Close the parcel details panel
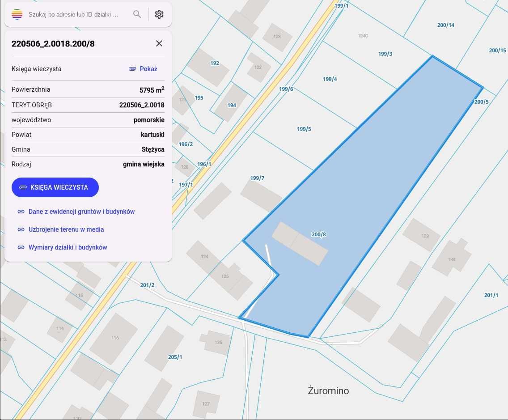This screenshot has width=508, height=420. point(159,43)
